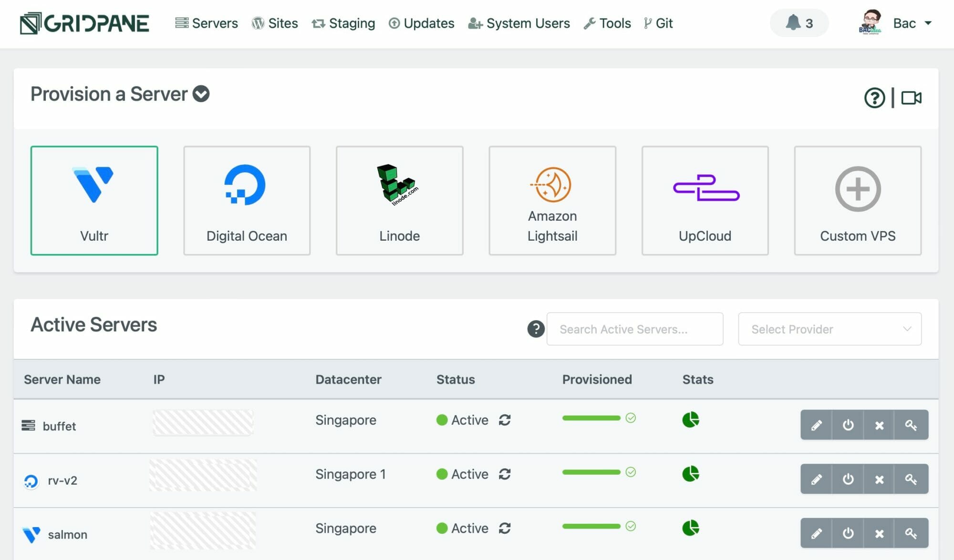Open the Select Provider dropdown

[x=830, y=329]
